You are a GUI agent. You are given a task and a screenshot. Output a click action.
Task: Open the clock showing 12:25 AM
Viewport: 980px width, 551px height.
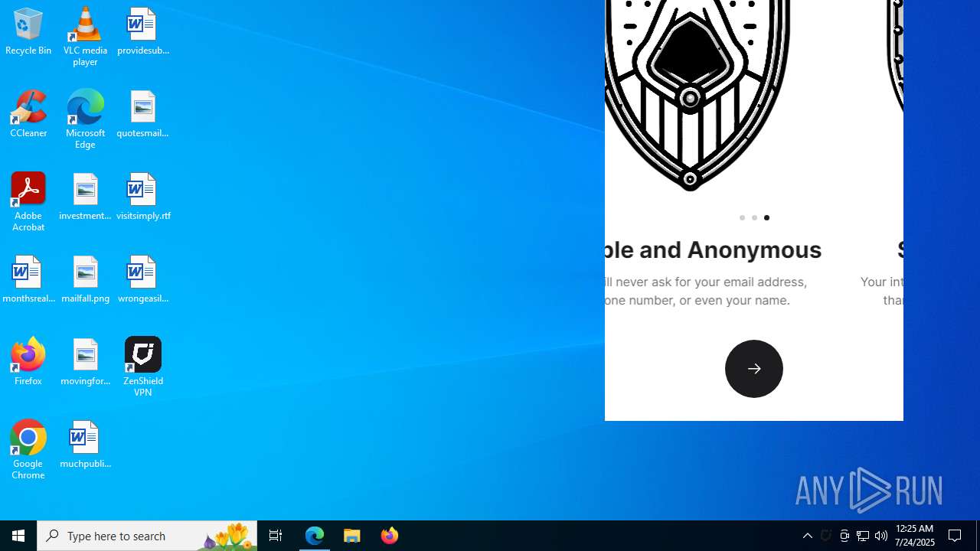point(914,536)
